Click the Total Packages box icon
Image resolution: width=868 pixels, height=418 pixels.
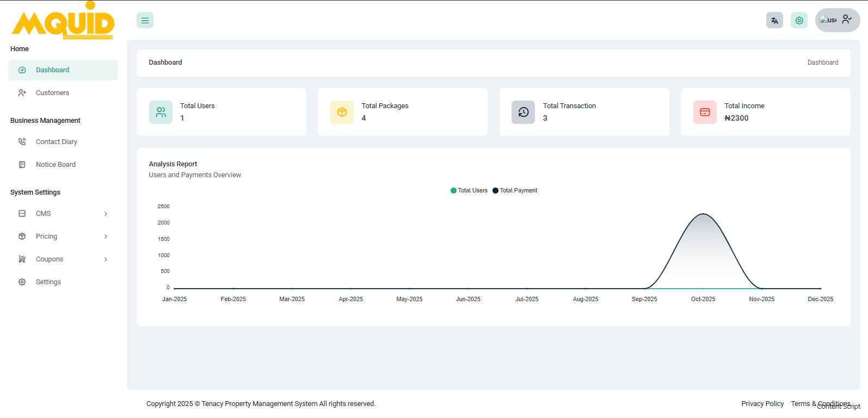(x=342, y=112)
